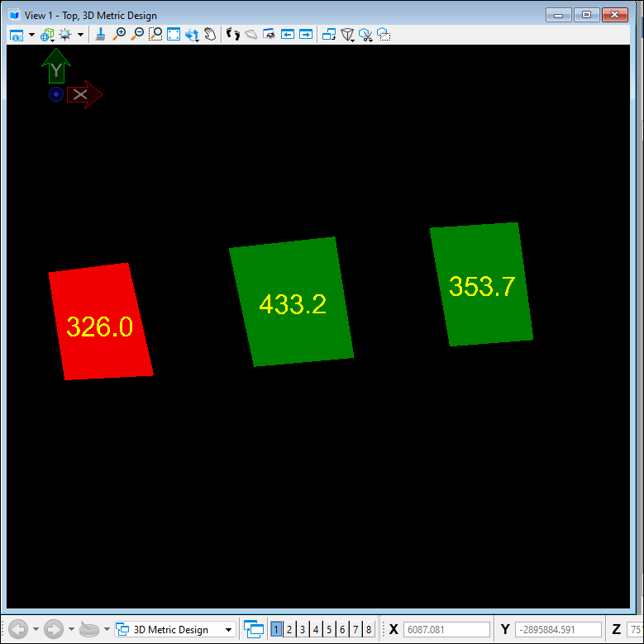Screen dimensions: 644x644
Task: Open the Change View Perspective icon
Action: (347, 35)
